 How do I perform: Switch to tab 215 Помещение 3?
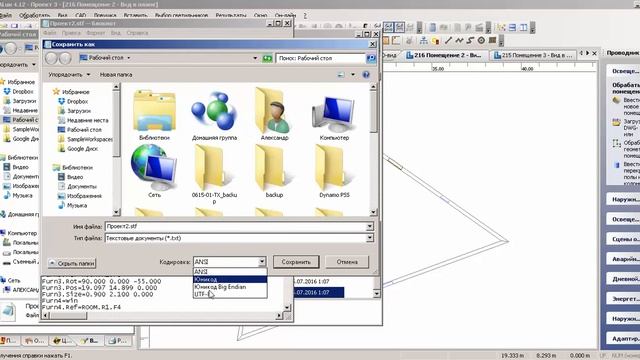(x=533, y=55)
